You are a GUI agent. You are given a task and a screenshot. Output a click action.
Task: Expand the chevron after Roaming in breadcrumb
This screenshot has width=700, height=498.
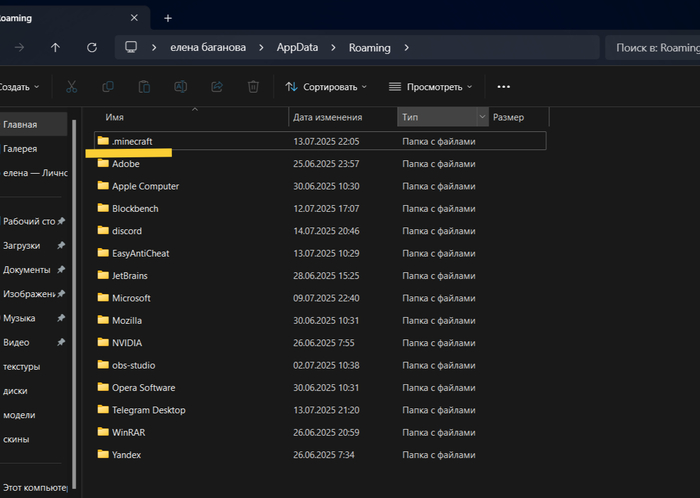click(x=408, y=47)
